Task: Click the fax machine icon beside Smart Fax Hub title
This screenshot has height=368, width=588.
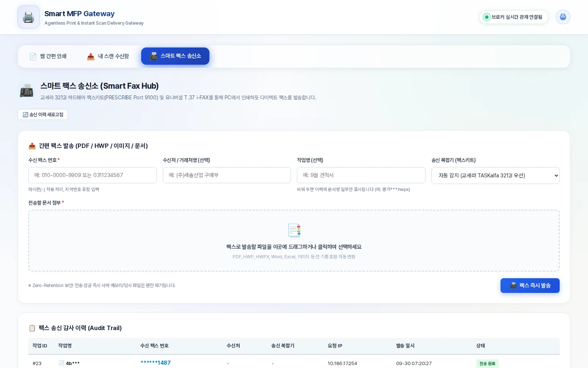Action: coord(26,91)
